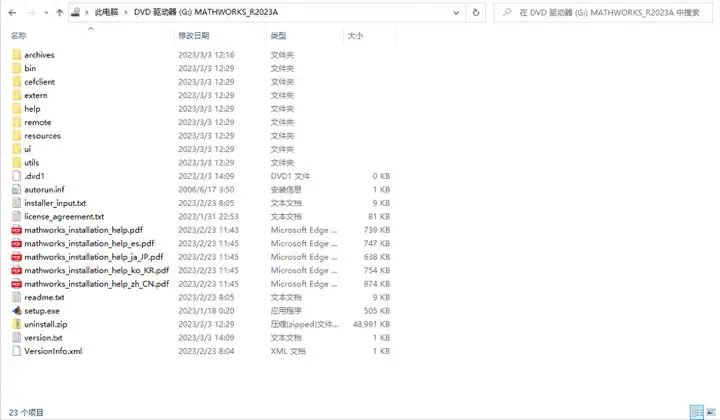Open the archives folder icon
This screenshot has width=720, height=420.
point(17,55)
